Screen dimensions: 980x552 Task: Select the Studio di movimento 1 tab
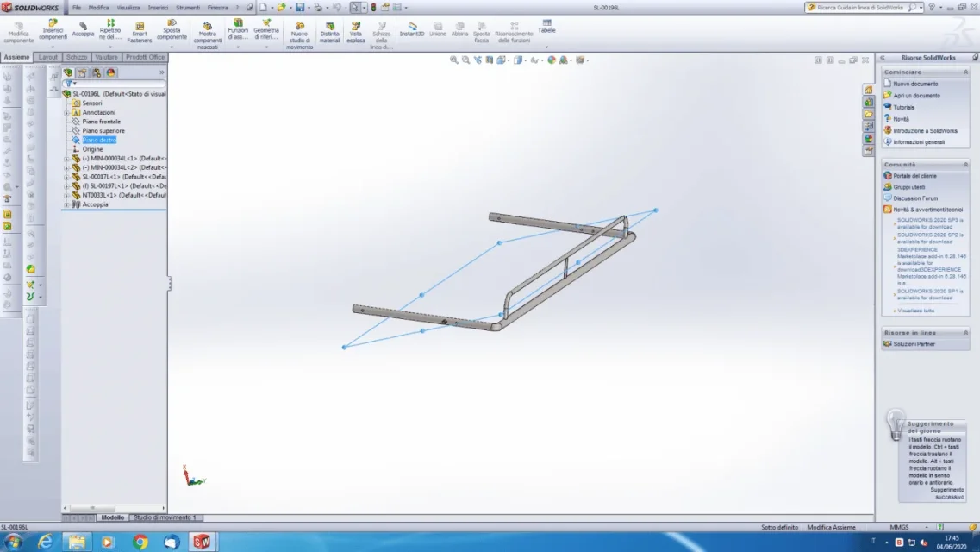[x=165, y=517]
